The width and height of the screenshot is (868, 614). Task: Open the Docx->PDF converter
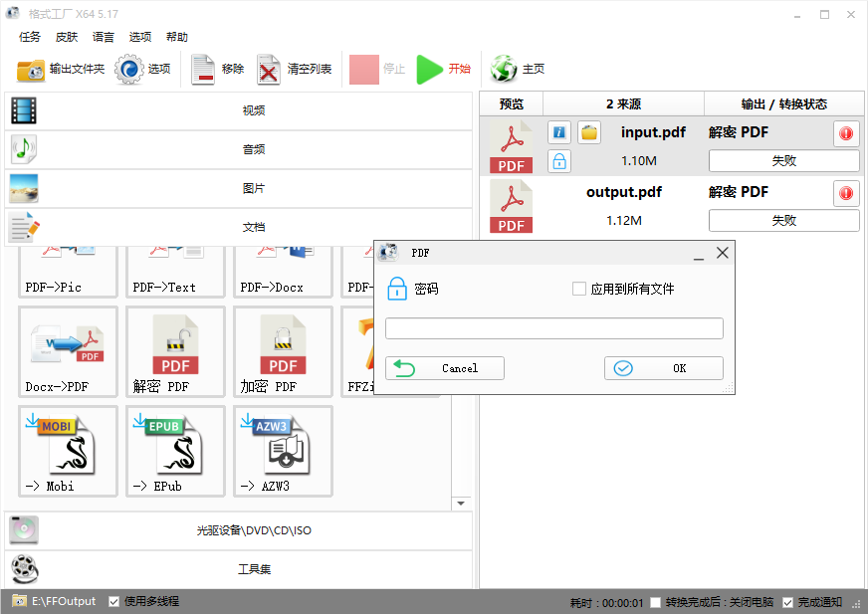pyautogui.click(x=68, y=351)
